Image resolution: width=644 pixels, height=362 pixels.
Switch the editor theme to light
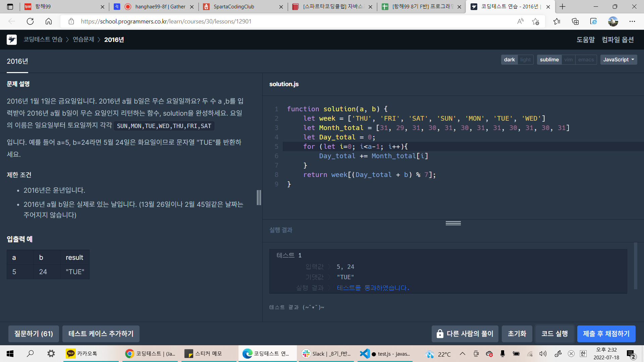click(x=525, y=60)
